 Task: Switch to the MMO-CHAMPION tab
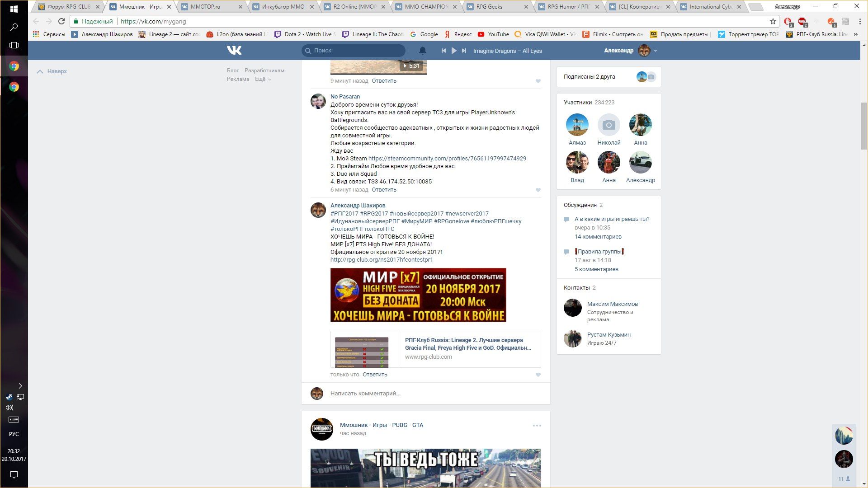point(426,7)
